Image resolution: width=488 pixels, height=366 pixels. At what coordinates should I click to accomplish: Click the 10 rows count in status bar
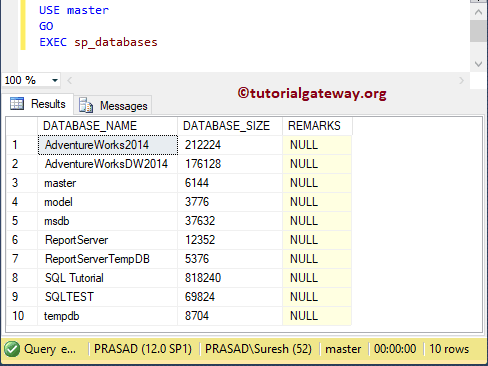pyautogui.click(x=449, y=349)
